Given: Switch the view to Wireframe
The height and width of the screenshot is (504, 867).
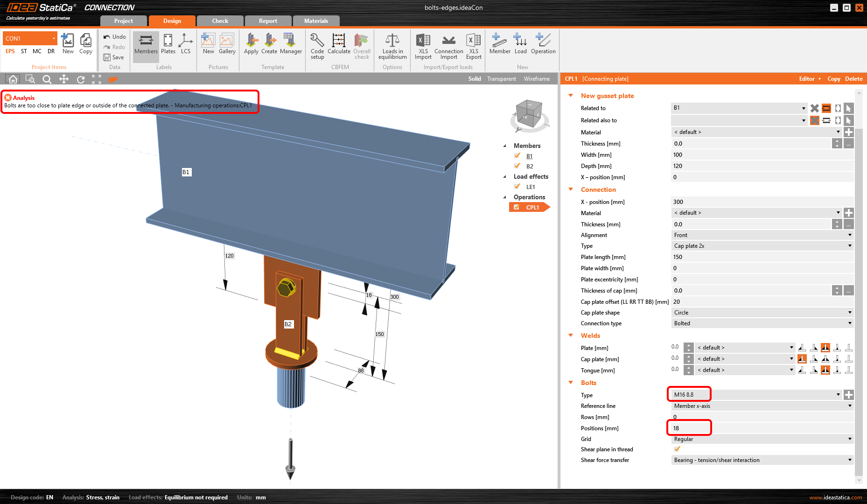Looking at the screenshot, I should (537, 79).
